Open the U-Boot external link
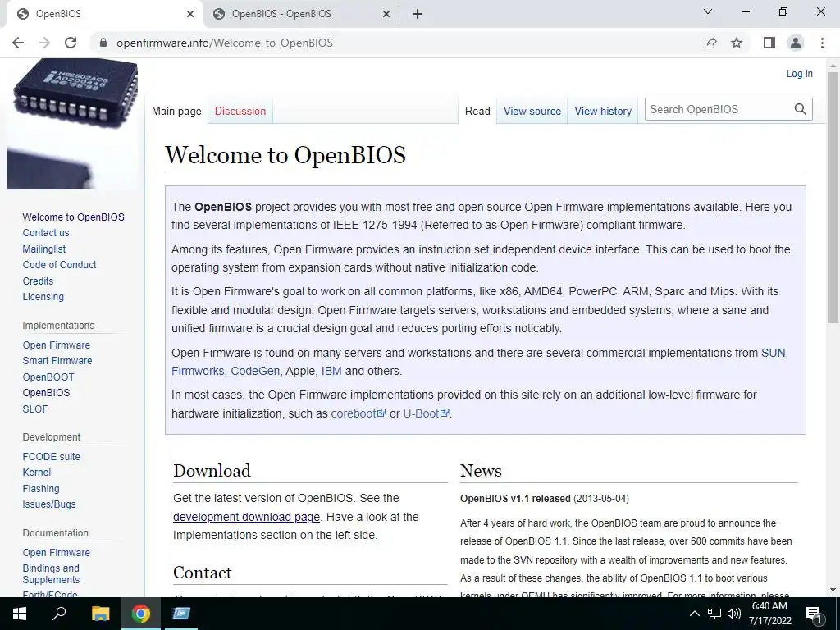 pyautogui.click(x=426, y=413)
